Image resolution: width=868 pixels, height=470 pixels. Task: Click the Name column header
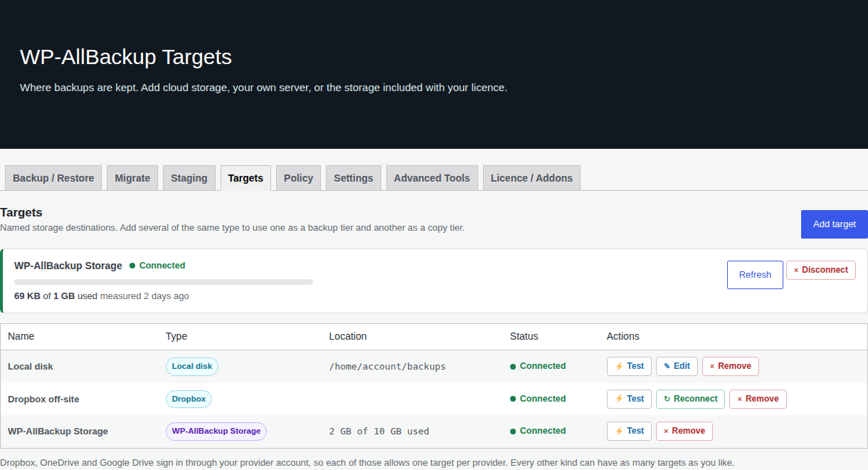click(21, 336)
